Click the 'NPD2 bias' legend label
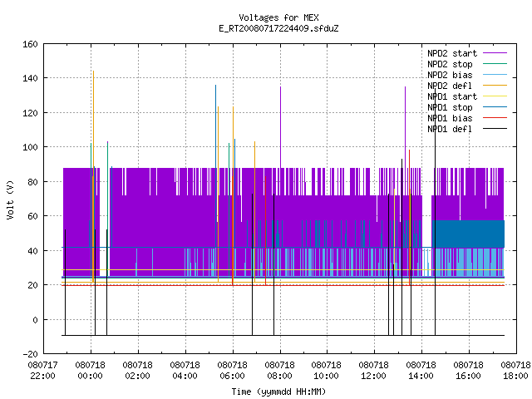The height and width of the screenshot is (399, 532). [450, 75]
